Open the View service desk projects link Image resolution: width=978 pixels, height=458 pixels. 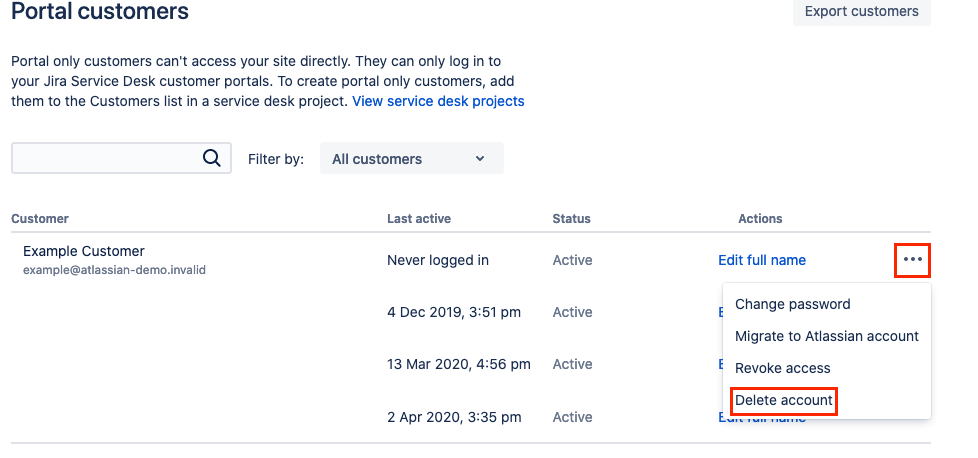click(x=438, y=101)
